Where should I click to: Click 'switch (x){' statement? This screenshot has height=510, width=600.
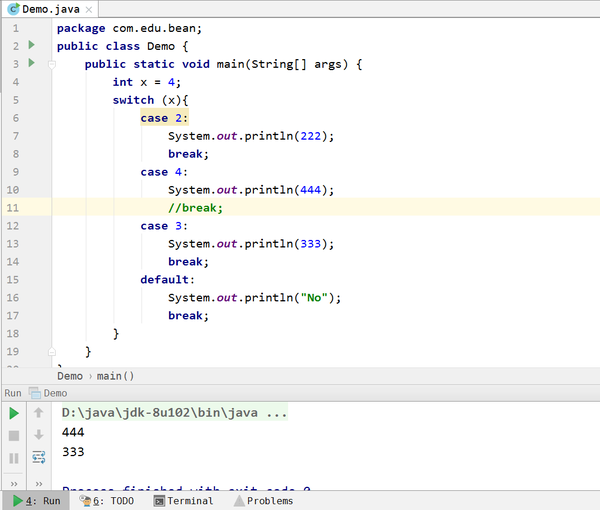[150, 100]
